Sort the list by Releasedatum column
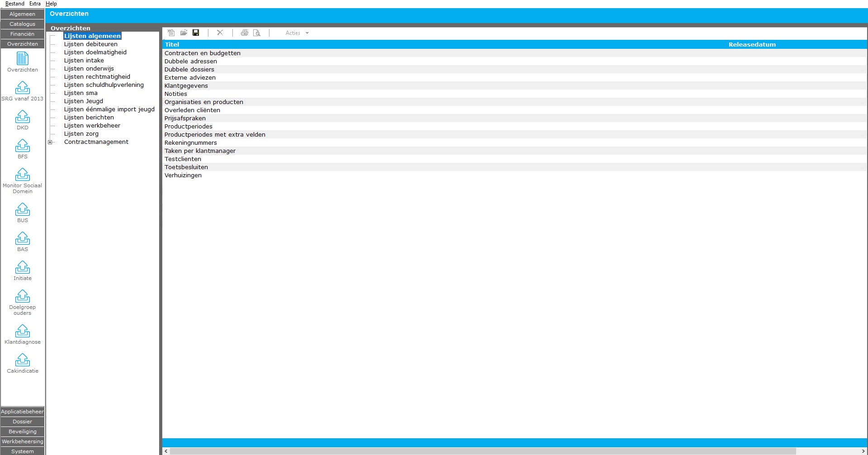This screenshot has width=868, height=455. click(752, 44)
